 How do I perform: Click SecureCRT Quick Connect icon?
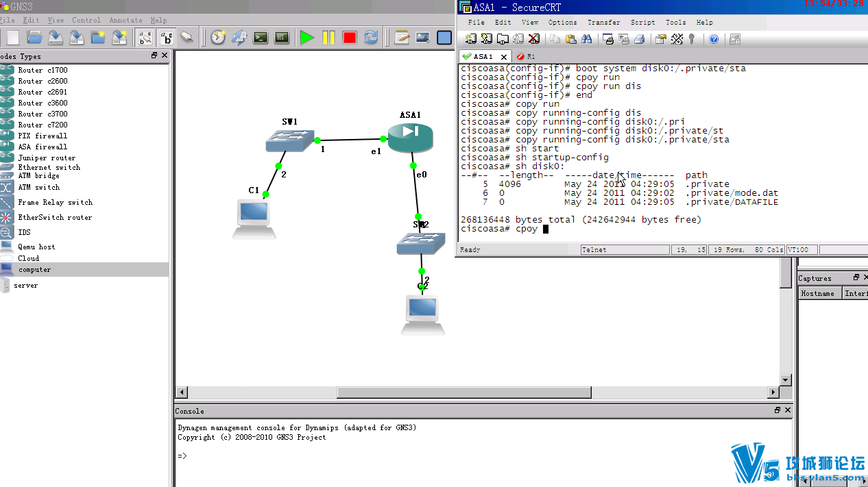point(487,39)
